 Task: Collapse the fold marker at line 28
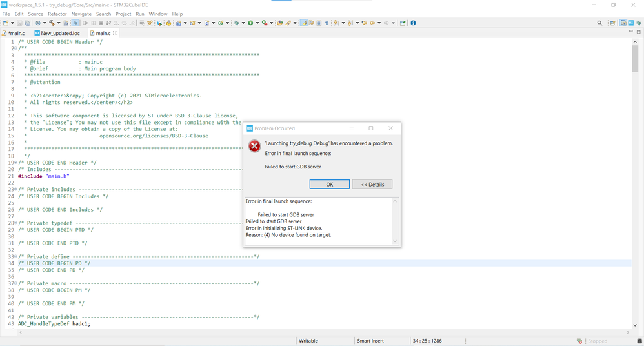pos(16,223)
